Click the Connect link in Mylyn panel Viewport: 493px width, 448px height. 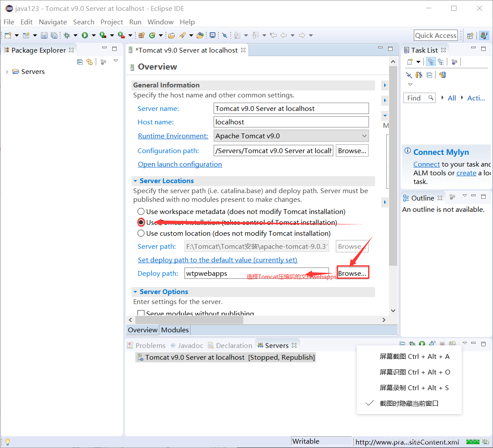click(x=426, y=164)
